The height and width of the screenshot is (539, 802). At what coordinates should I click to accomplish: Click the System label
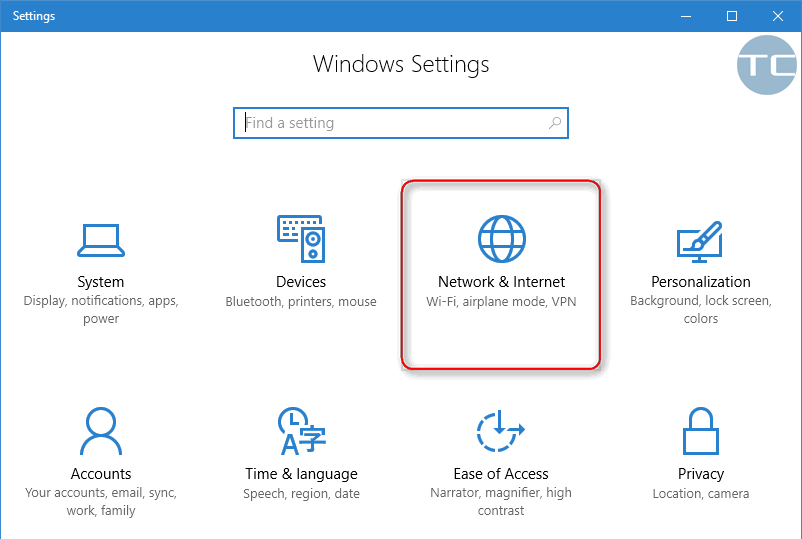tap(101, 282)
